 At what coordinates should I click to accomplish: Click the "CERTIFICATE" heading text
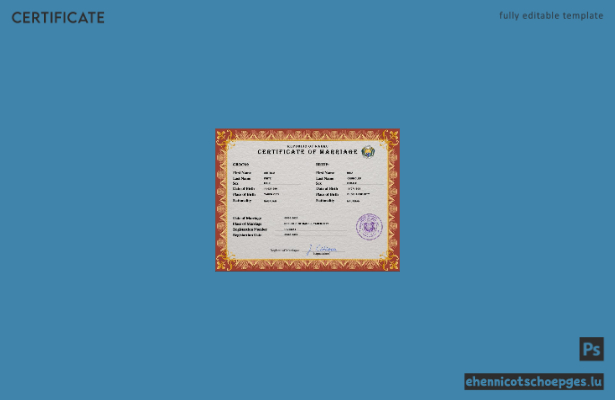tap(58, 18)
